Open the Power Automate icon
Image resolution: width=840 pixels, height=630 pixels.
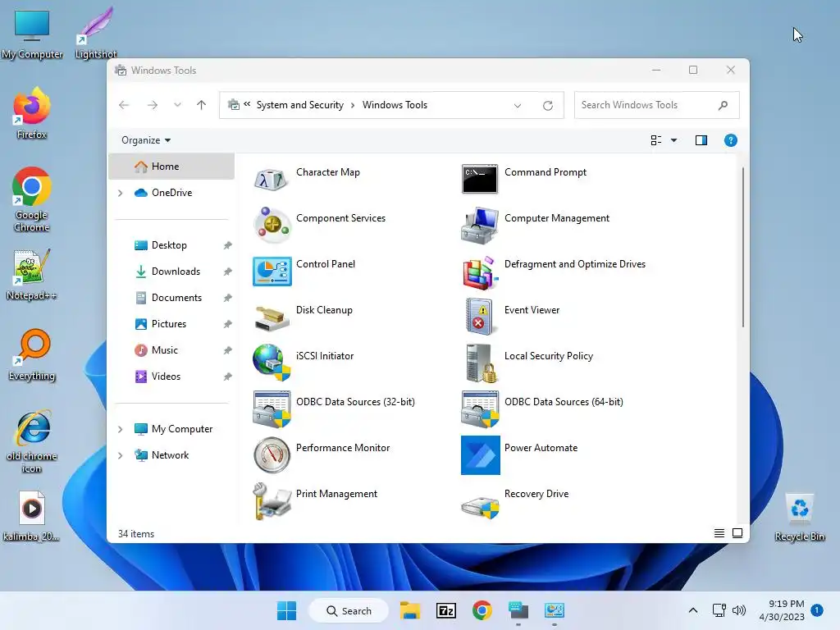[x=481, y=455]
